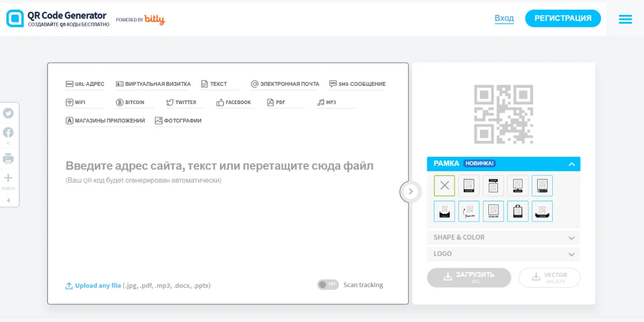Image resolution: width=644 pixels, height=322 pixels.
Task: Open the bitly logo link
Action: 155,20
